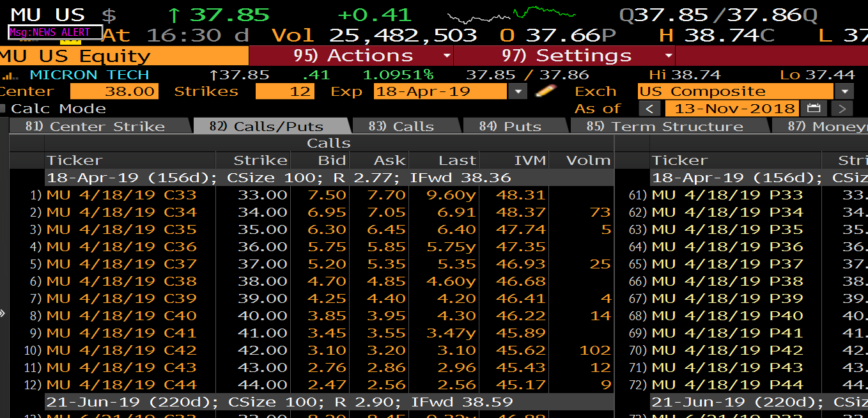Image resolution: width=868 pixels, height=418 pixels.
Task: Open option MU 4/18/19 C44
Action: [x=121, y=384]
